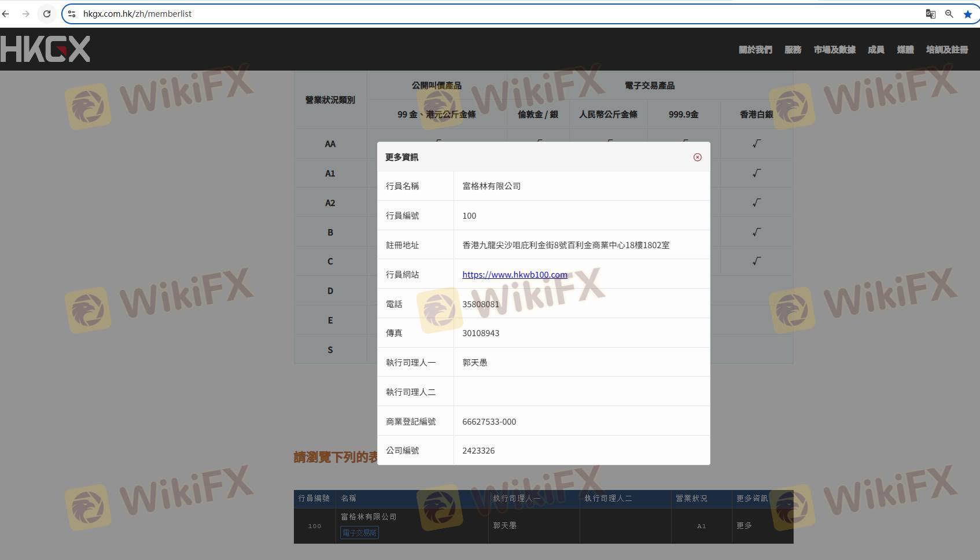
Task: Bookmark this page with the star
Action: coord(967,14)
